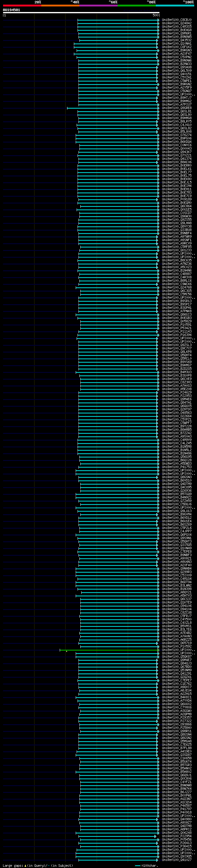Image resolution: width=197 pixels, height=868 pixels.
Task: Select hit label UniRef100_P10592
Action: coord(176,646)
